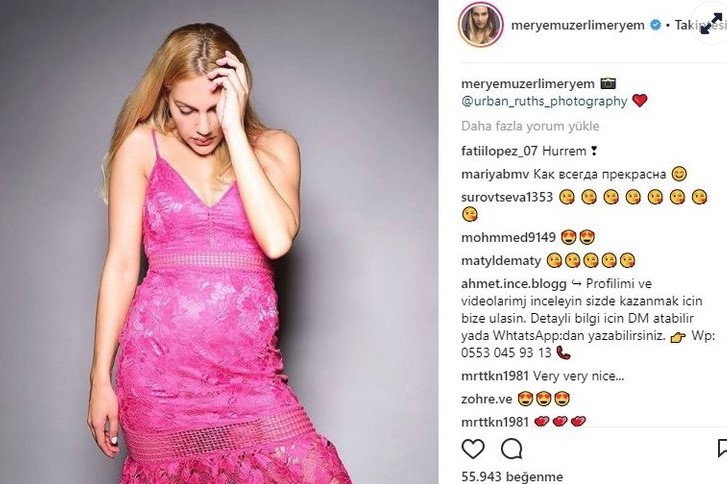Viewport: 727px width, 484px height.
Task: Click the bookmark save icon
Action: point(722,448)
